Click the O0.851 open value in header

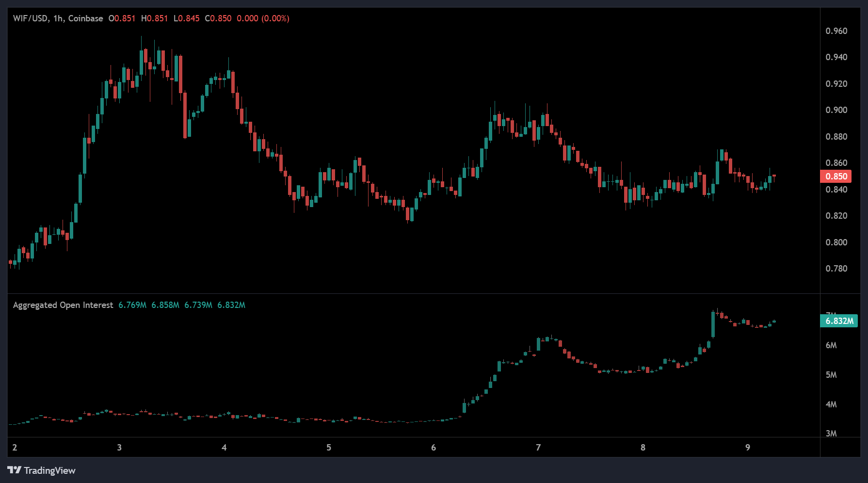(122, 18)
